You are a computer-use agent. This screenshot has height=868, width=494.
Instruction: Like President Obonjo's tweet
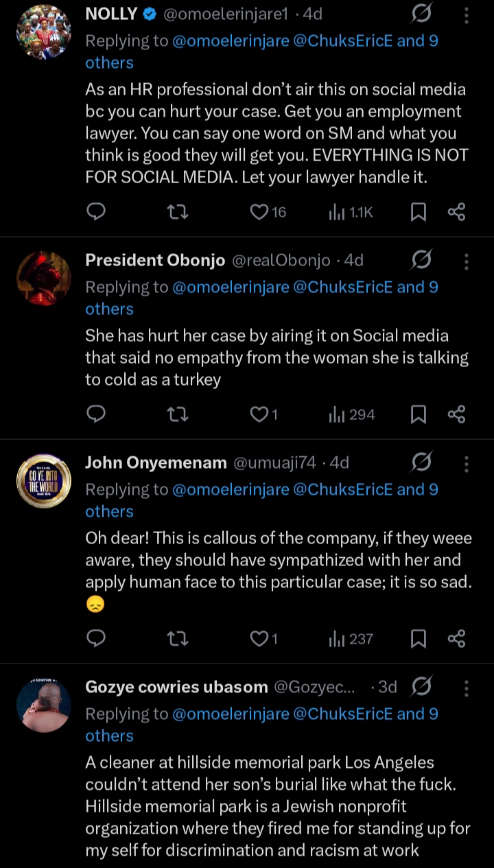coord(259,414)
